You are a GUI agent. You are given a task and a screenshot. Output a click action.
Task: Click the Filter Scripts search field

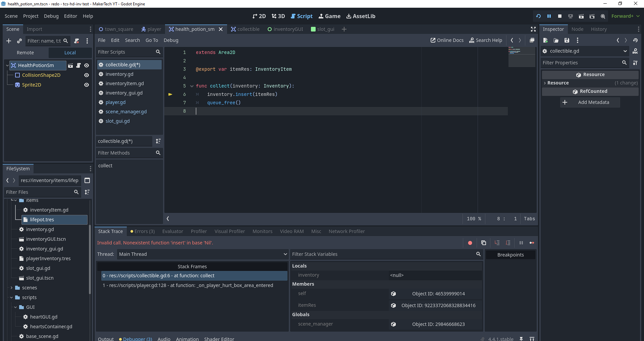125,52
